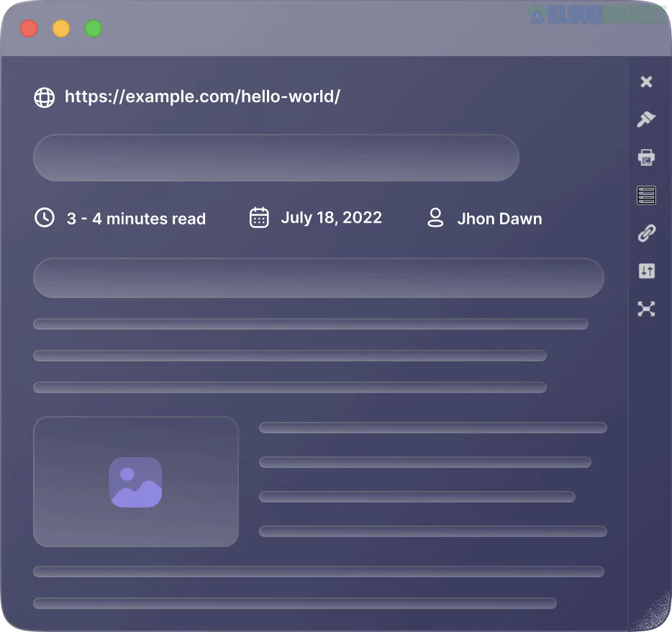Click the heading placeholder below the metadata

(319, 278)
